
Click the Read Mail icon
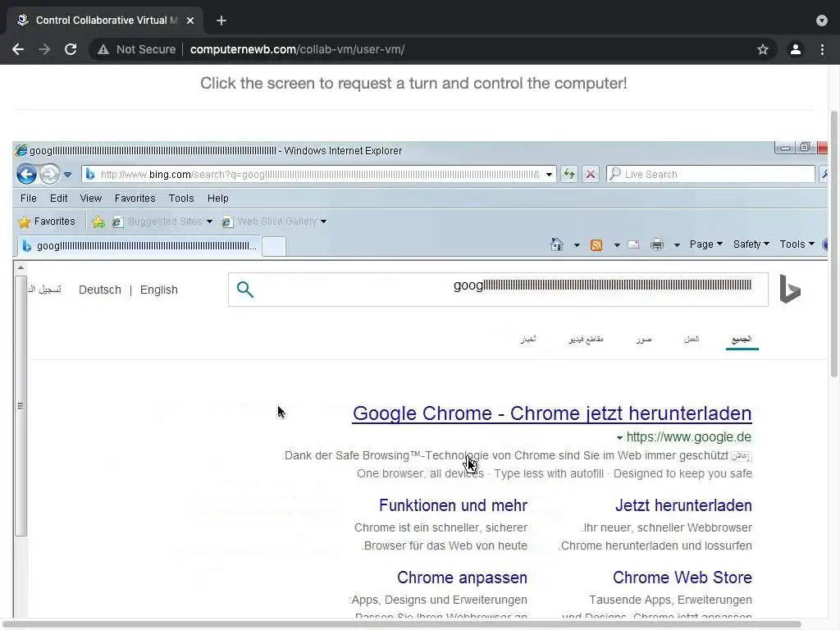[x=633, y=244]
